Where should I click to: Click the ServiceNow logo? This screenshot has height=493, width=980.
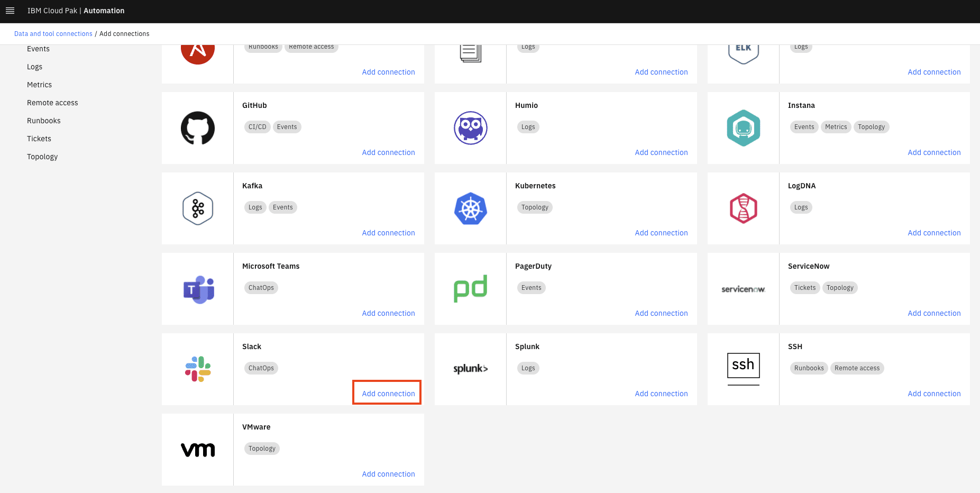point(744,289)
